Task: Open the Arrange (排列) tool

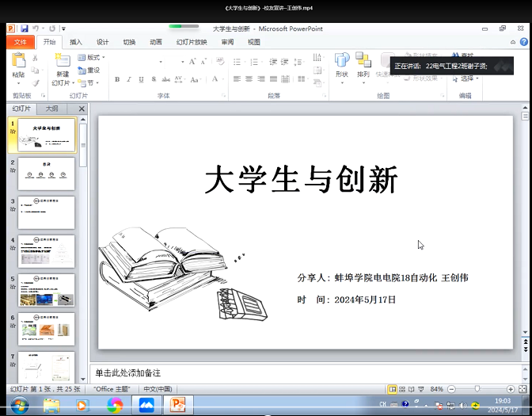Action: pos(363,65)
